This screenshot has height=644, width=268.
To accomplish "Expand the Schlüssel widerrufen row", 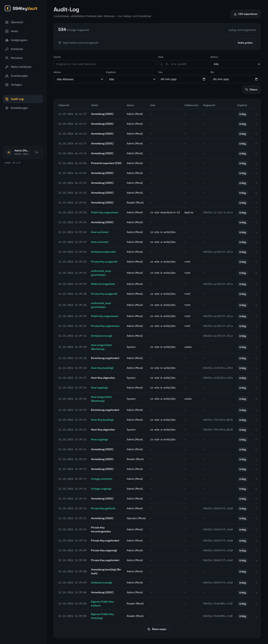I will (x=256, y=252).
